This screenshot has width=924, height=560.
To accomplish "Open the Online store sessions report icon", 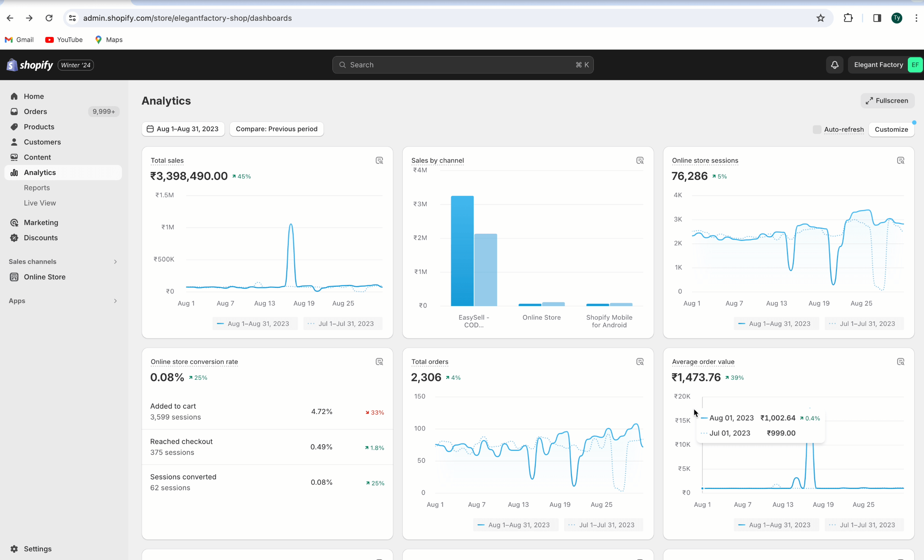I will (900, 161).
